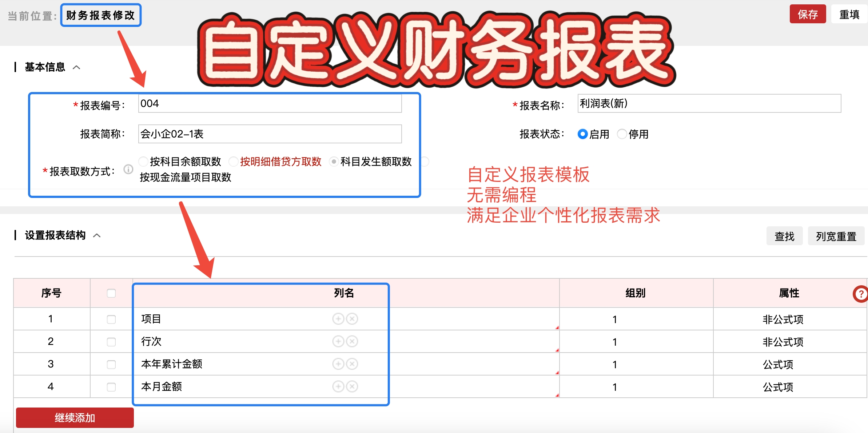Open the red help question mark icon

(x=861, y=294)
